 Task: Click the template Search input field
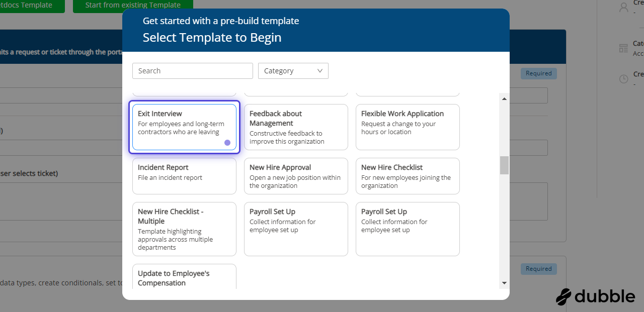coord(193,71)
